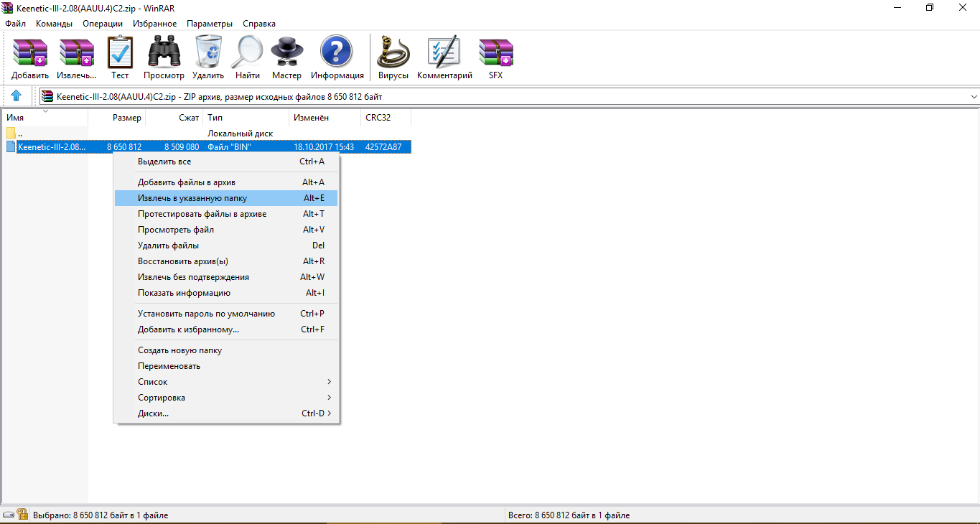Open the Избранное menu
980x524 pixels.
[x=154, y=24]
